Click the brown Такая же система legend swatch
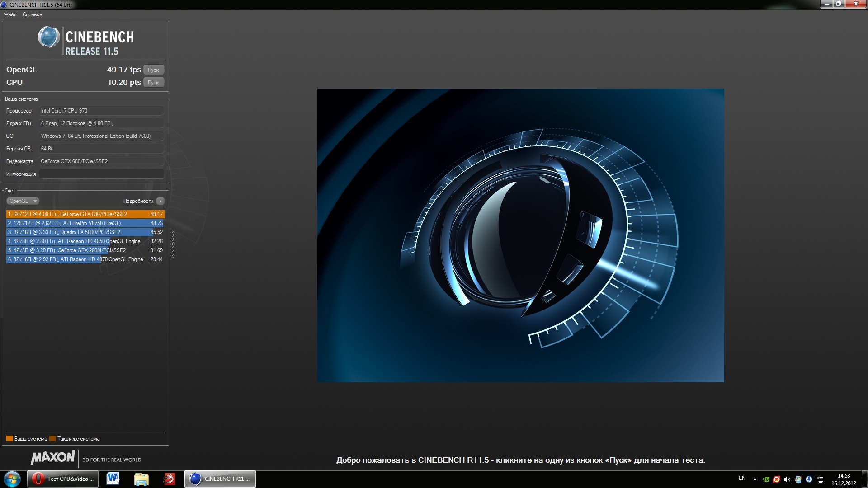This screenshot has height=488, width=868. [x=52, y=439]
